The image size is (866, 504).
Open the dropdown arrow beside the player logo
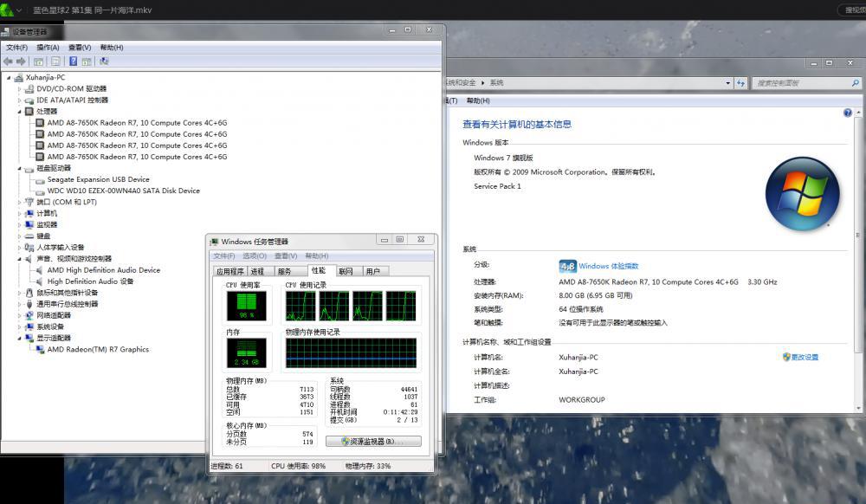click(19, 10)
